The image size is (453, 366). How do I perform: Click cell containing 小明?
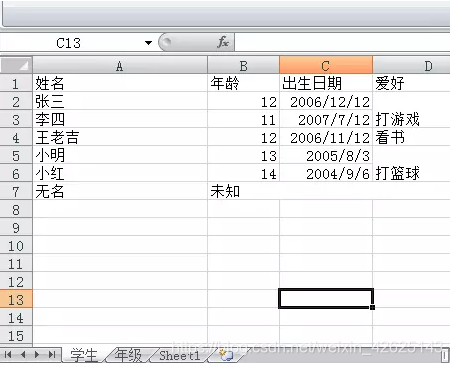120,155
